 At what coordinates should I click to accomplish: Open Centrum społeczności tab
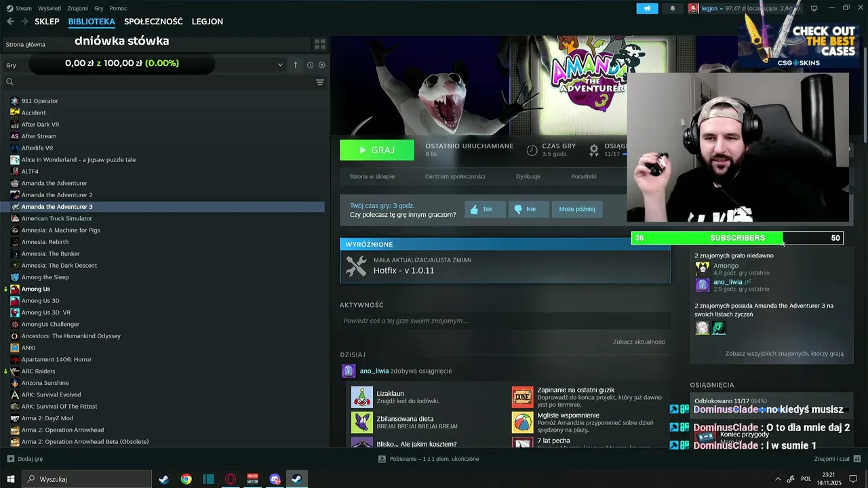click(x=455, y=176)
